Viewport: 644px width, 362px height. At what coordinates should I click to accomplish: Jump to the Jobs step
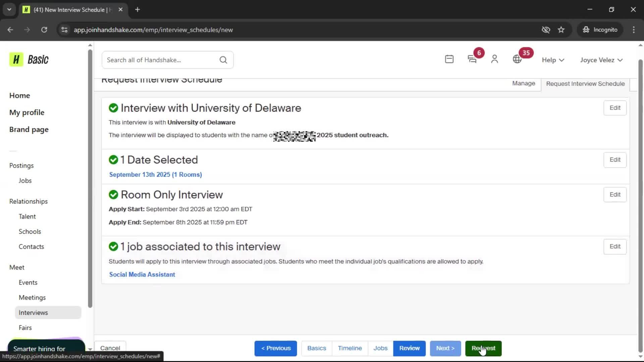(380, 348)
